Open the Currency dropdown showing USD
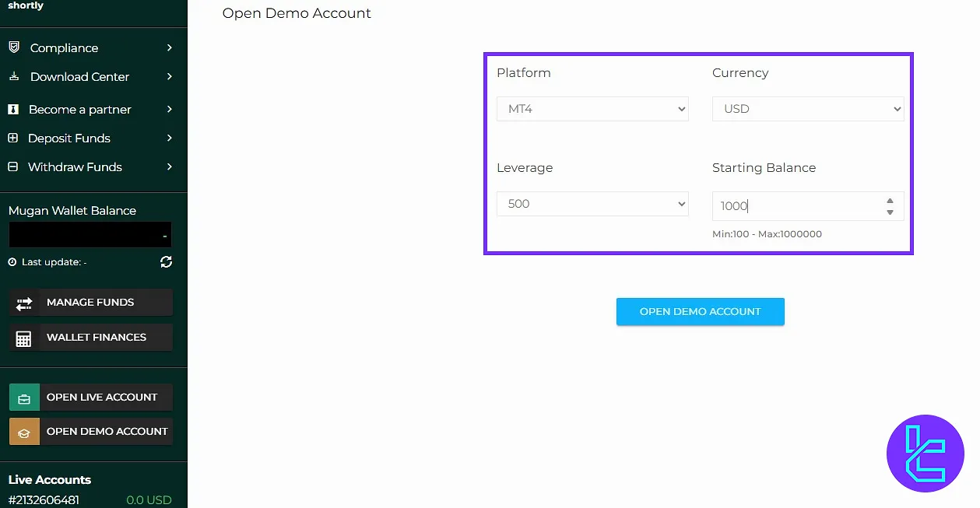The image size is (980, 508). (807, 109)
